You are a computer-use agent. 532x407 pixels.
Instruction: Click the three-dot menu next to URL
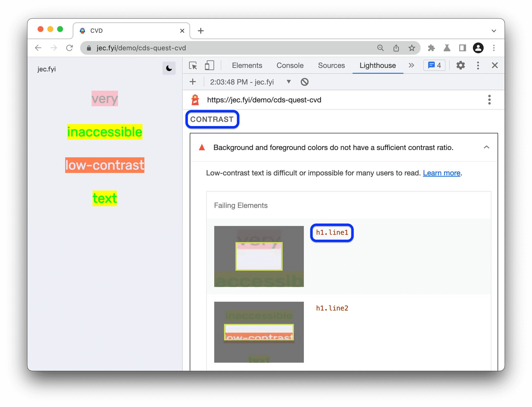pyautogui.click(x=490, y=100)
